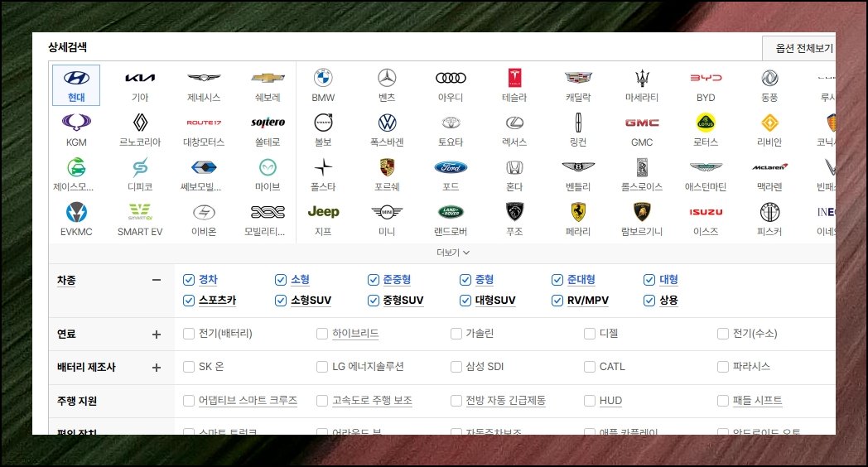Choose the Porsche (포르쉐) crest logo
Screen dimensions: 868x467
(x=387, y=167)
